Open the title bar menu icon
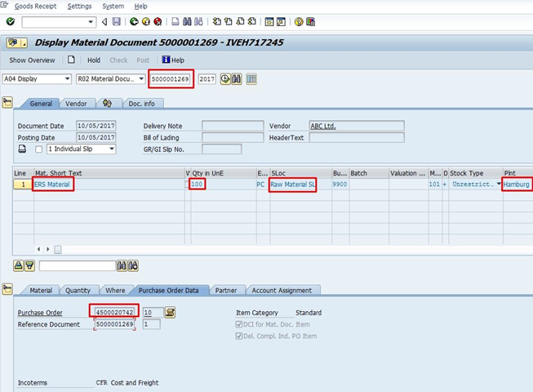Screen dimensions: 533x392 [x=16, y=42]
